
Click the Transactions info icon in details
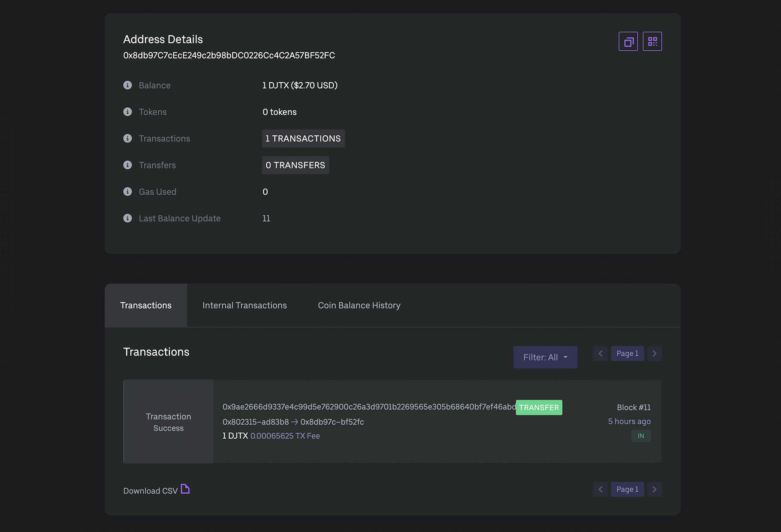pos(128,138)
